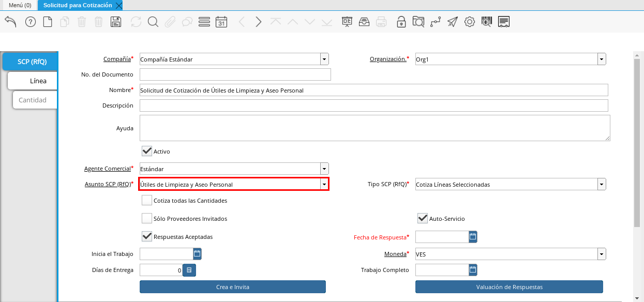Open the Línea side tab
644x302 pixels.
(33, 81)
